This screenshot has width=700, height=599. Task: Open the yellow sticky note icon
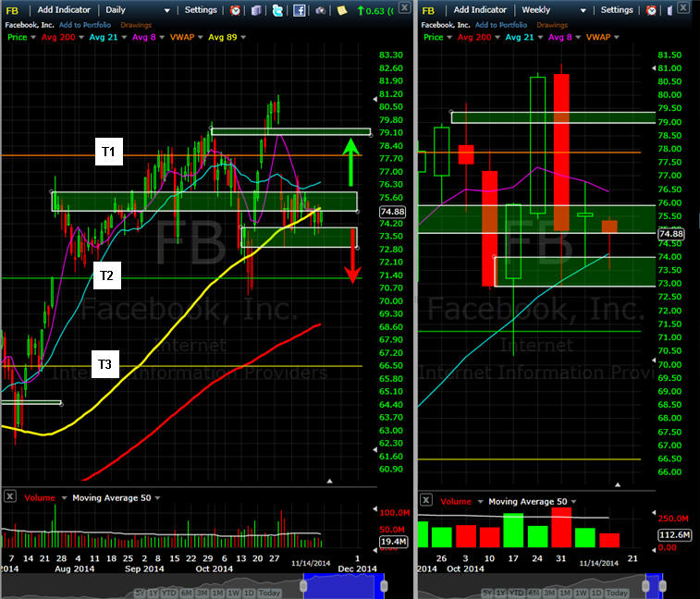342,10
